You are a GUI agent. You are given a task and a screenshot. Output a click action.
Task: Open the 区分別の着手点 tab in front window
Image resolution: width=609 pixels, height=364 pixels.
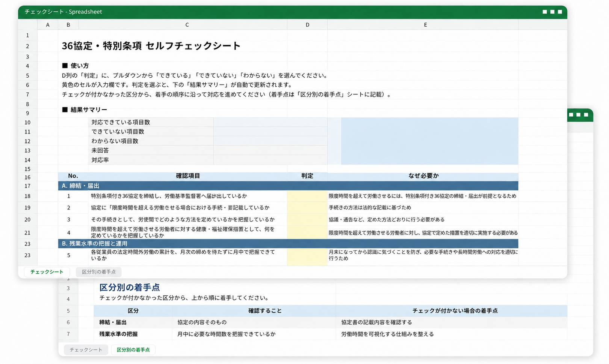(x=99, y=272)
